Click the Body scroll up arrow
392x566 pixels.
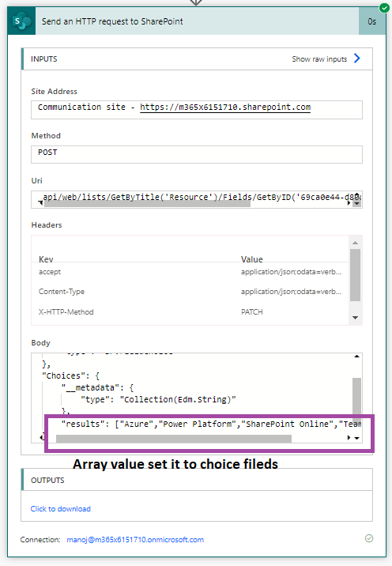356,357
